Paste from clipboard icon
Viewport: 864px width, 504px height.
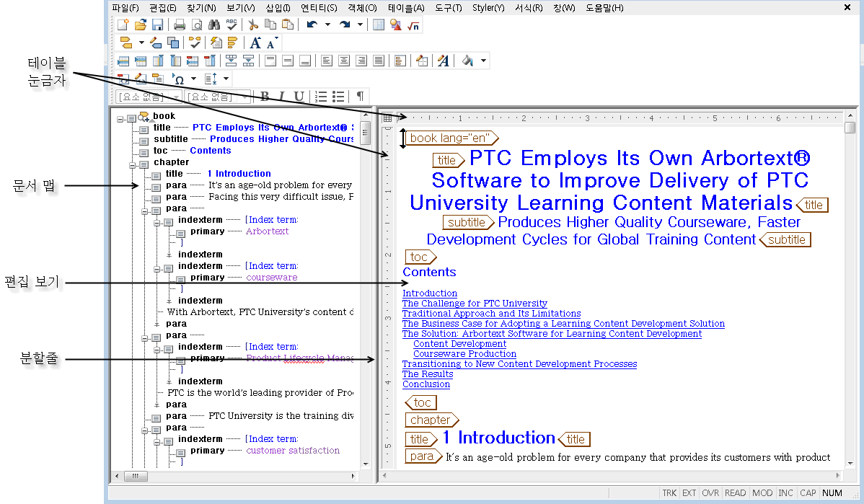(x=288, y=25)
